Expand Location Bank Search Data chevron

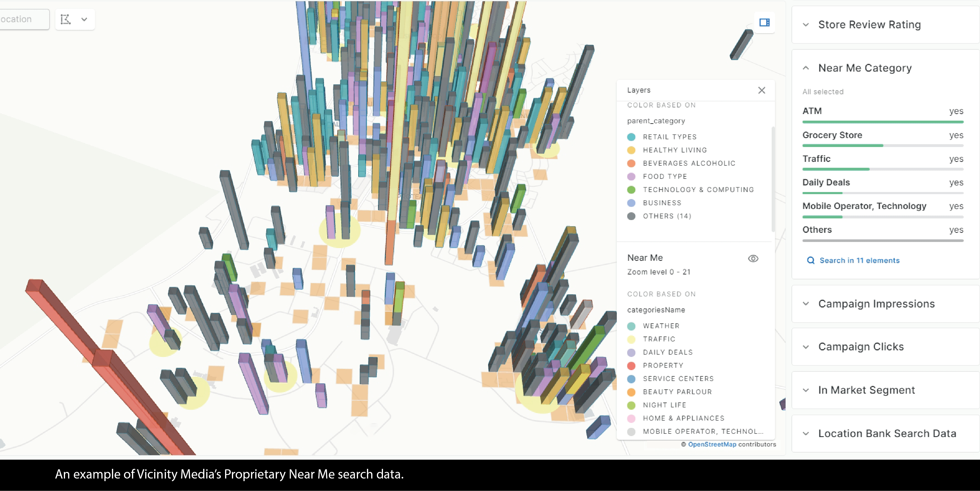(806, 434)
